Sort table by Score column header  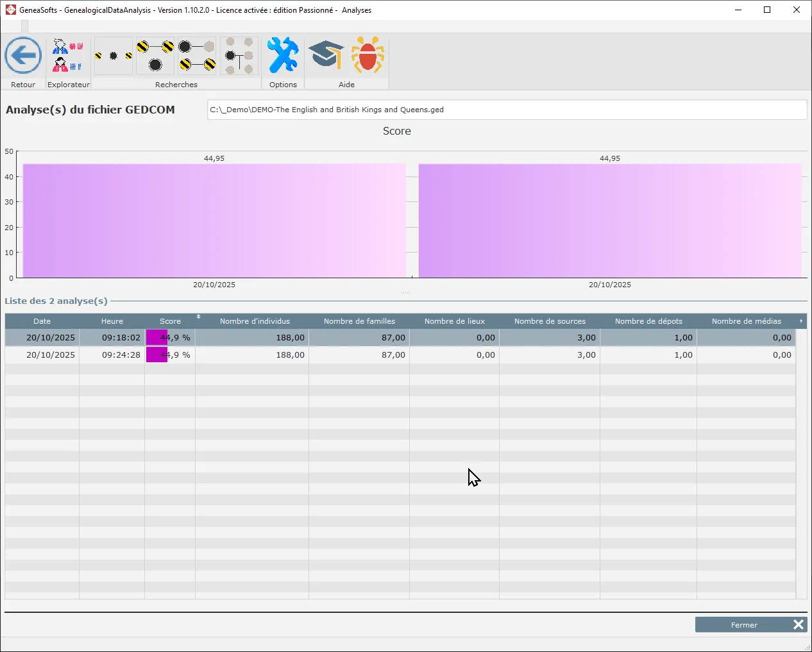pyautogui.click(x=170, y=321)
